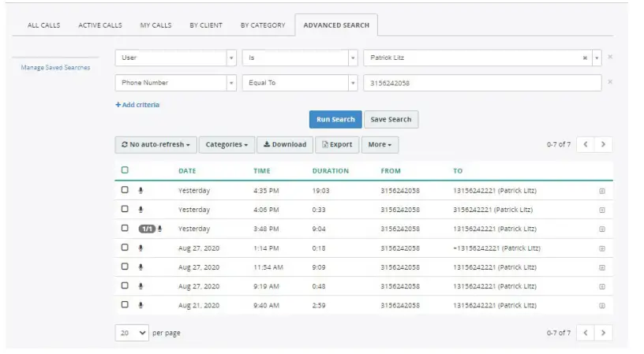
Task: Open Manage Saved Searches link
Action: coord(55,68)
